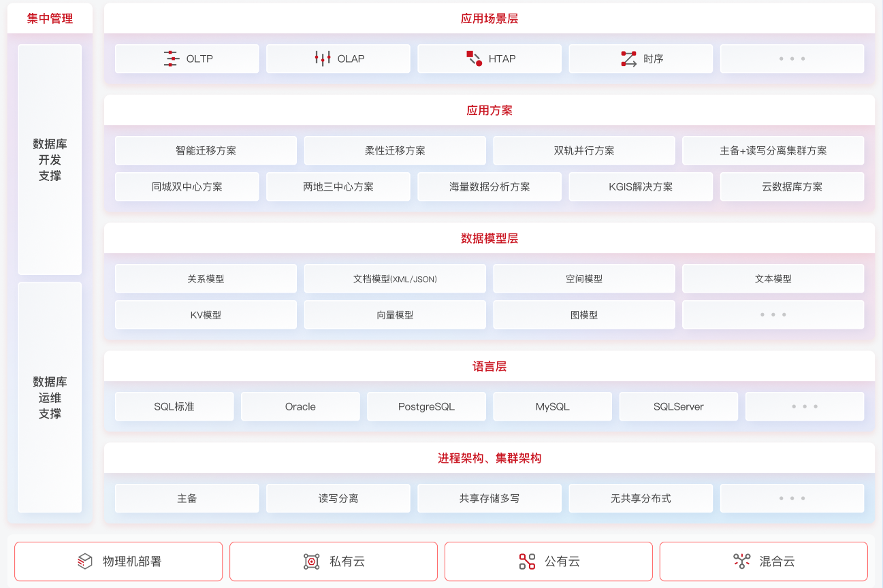Image resolution: width=883 pixels, height=588 pixels.
Task: Choose SQLServer language compatibility
Action: [679, 406]
